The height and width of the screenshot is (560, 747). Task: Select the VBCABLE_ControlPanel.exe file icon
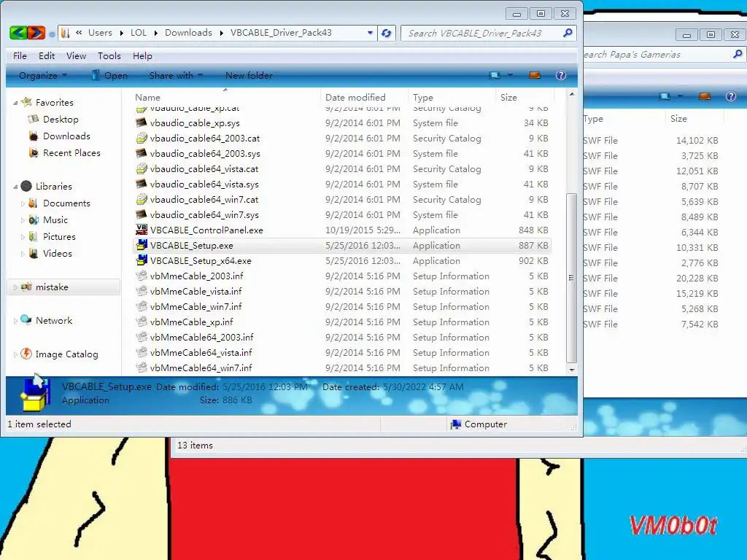142,230
